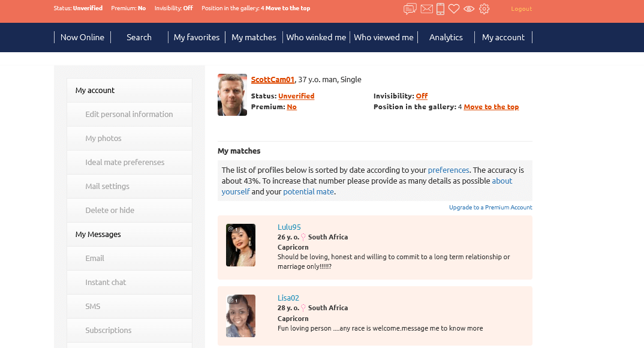The width and height of the screenshot is (644, 348).
Task: Click the photo count camera icon on Lisa02's picture
Action: point(231,301)
